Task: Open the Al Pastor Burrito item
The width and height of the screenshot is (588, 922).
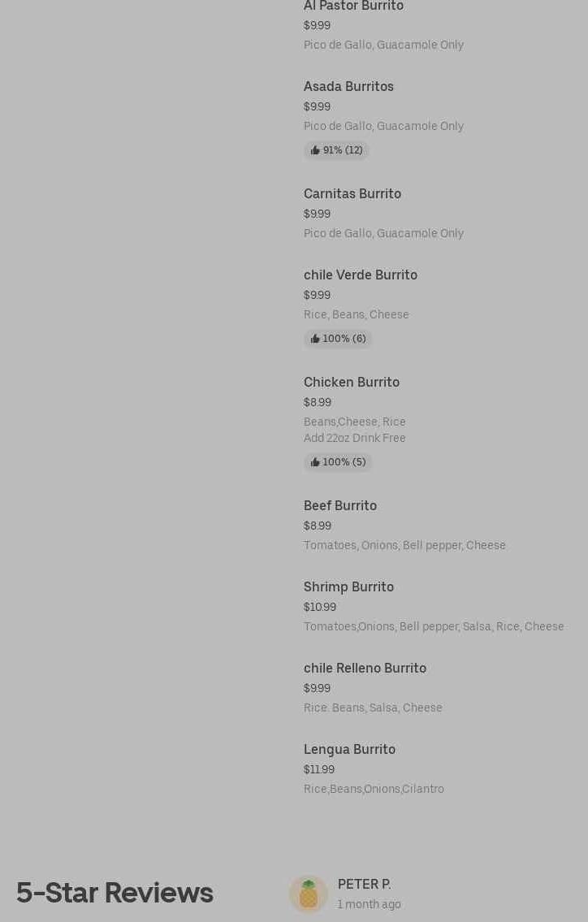Action: [353, 6]
